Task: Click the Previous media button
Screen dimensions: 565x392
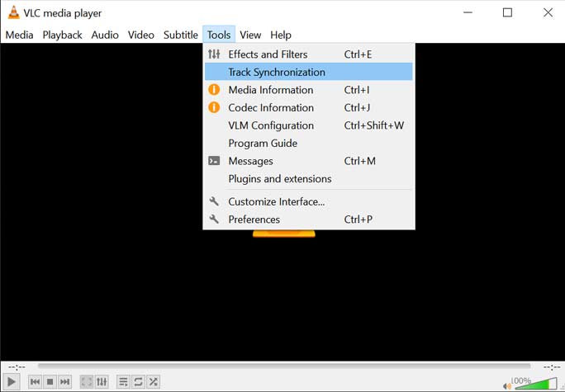Action: 35,381
